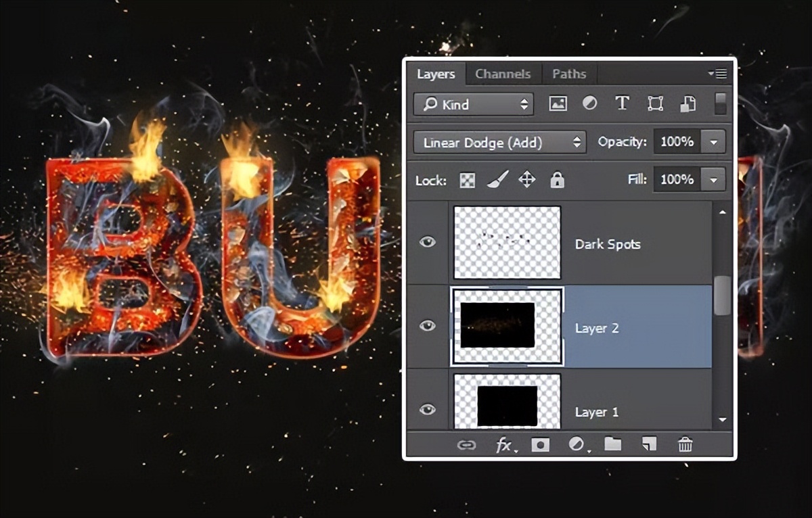Filter layers by adjustment layer icon
Image resolution: width=812 pixels, height=518 pixels.
(x=590, y=104)
